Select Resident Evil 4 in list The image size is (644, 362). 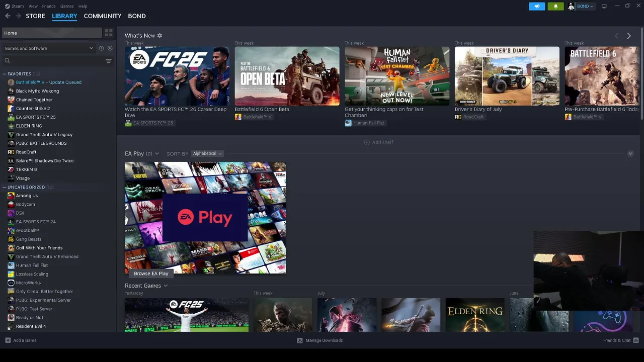coord(31,326)
